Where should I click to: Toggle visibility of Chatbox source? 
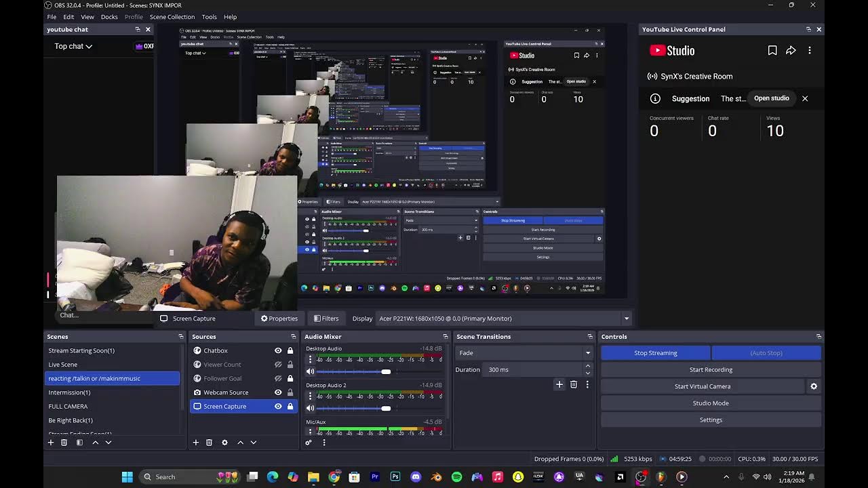pos(278,350)
